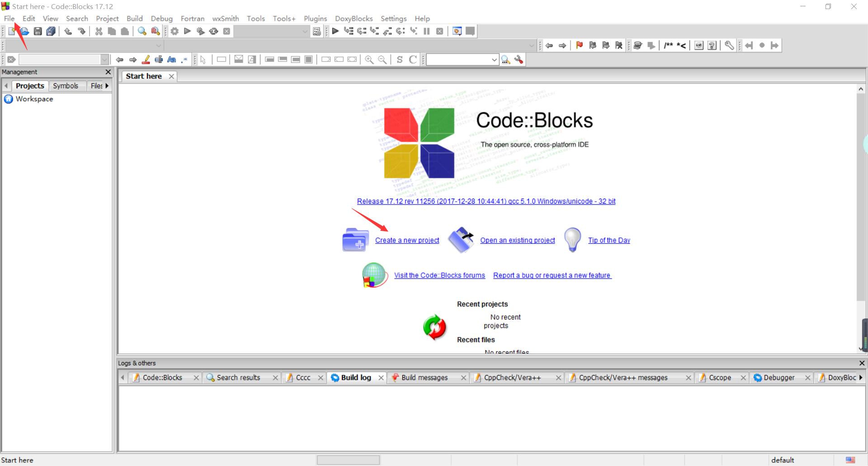
Task: Open the Tip of the Day
Action: tap(609, 240)
